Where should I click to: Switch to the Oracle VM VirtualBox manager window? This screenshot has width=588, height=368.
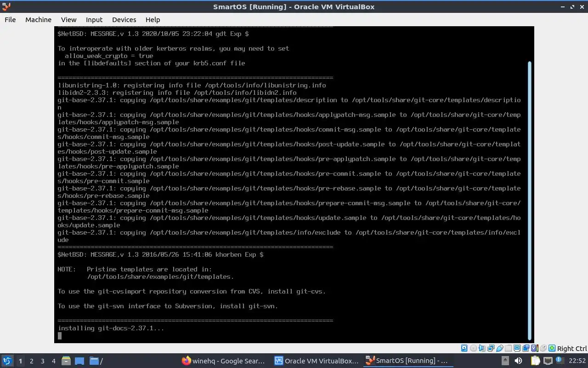317,361
